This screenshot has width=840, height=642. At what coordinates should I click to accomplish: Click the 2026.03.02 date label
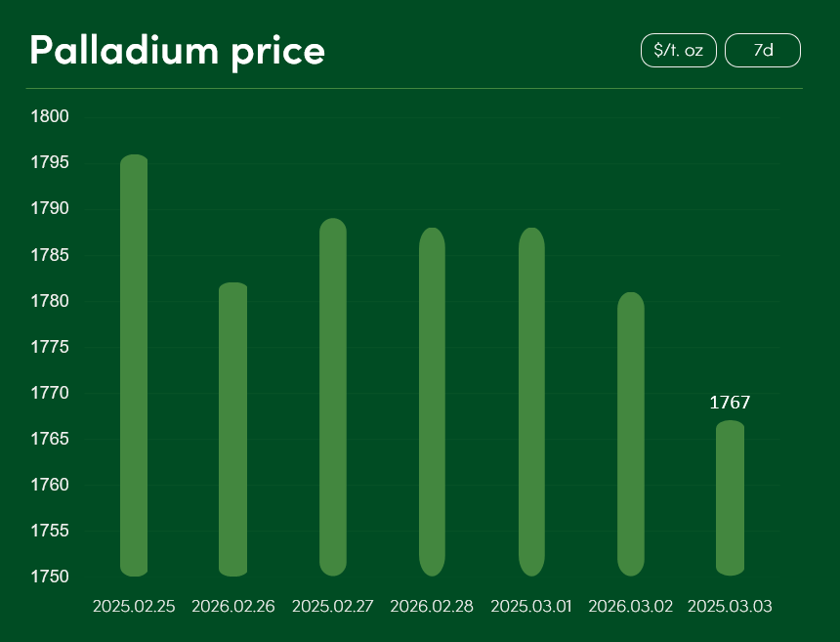click(x=631, y=607)
